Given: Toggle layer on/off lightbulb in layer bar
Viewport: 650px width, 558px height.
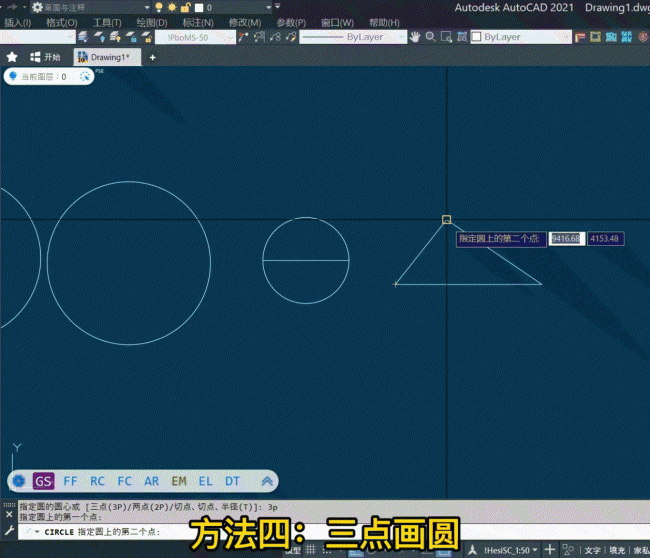Looking at the screenshot, I should pos(159,7).
